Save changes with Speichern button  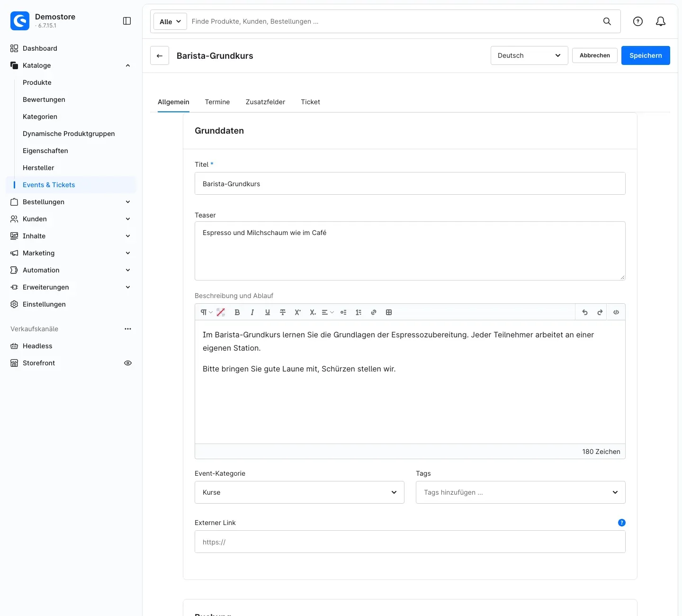tap(646, 55)
